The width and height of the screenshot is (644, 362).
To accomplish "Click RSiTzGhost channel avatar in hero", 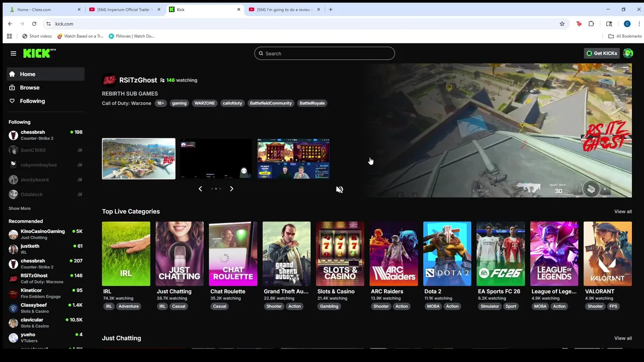I will (109, 80).
